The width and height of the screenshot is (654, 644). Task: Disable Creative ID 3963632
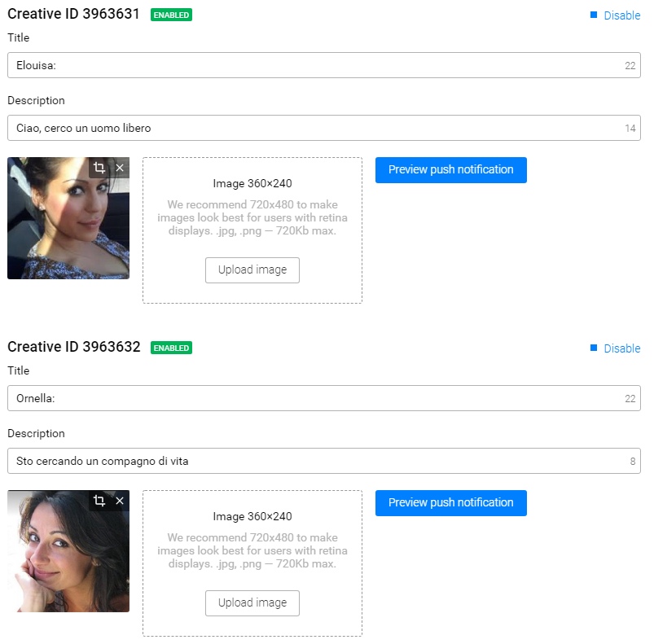pos(621,348)
